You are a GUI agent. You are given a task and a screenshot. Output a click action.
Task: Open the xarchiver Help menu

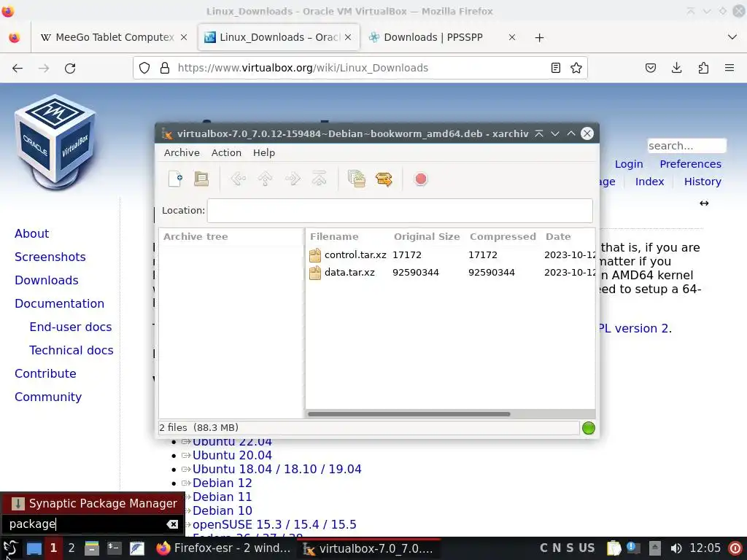(264, 153)
